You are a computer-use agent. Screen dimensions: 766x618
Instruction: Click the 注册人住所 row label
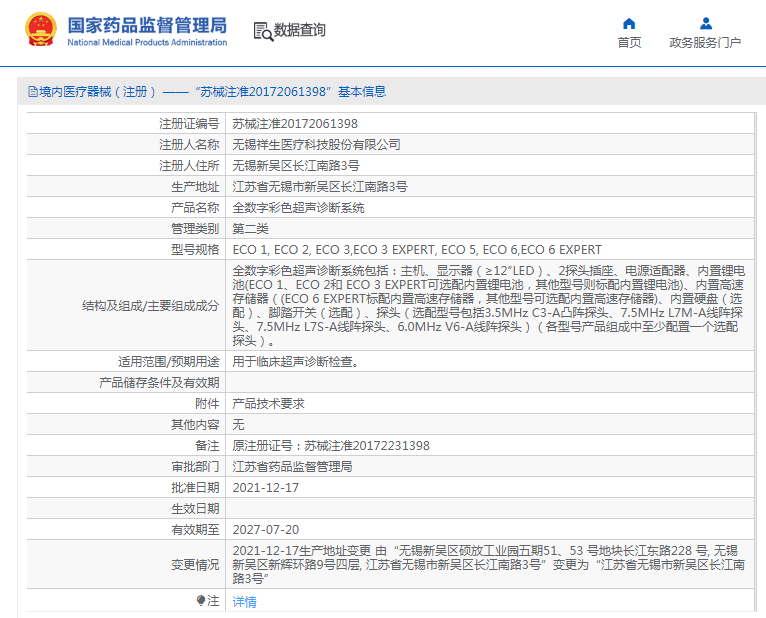coord(189,166)
